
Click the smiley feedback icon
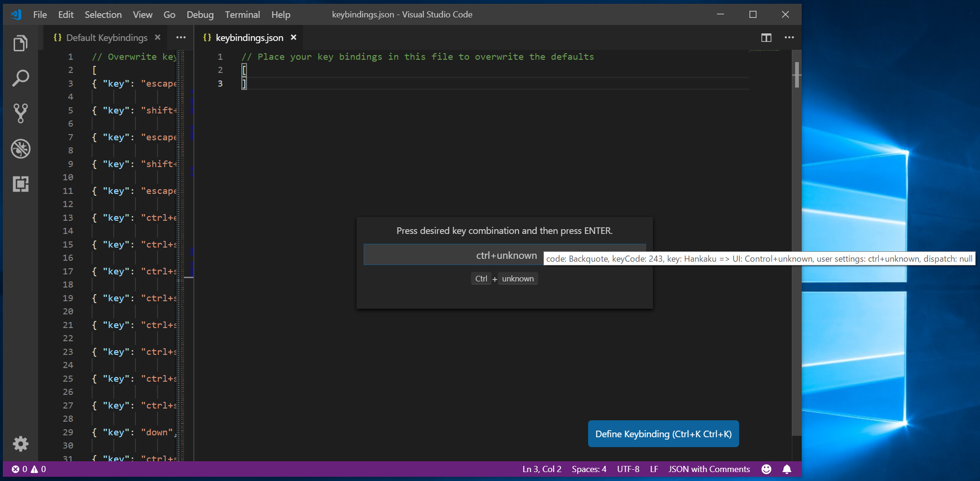[766, 469]
